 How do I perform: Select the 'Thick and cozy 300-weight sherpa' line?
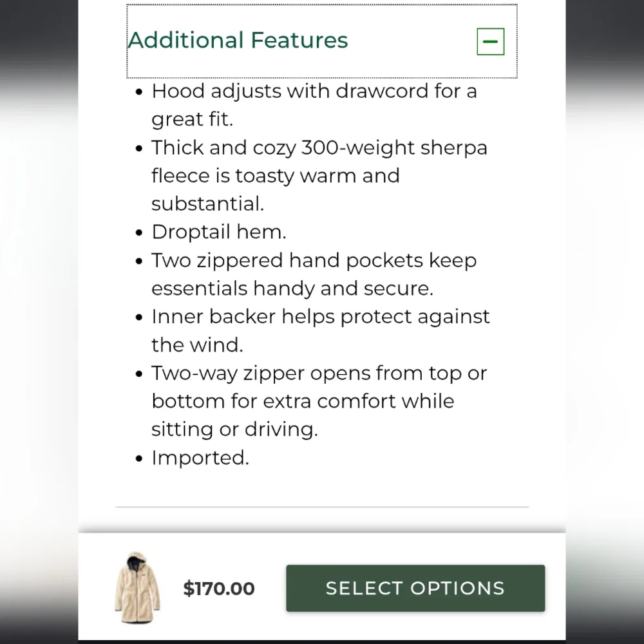click(x=319, y=147)
